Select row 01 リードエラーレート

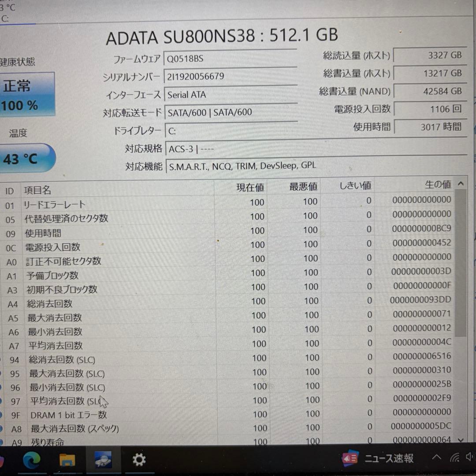(227, 202)
